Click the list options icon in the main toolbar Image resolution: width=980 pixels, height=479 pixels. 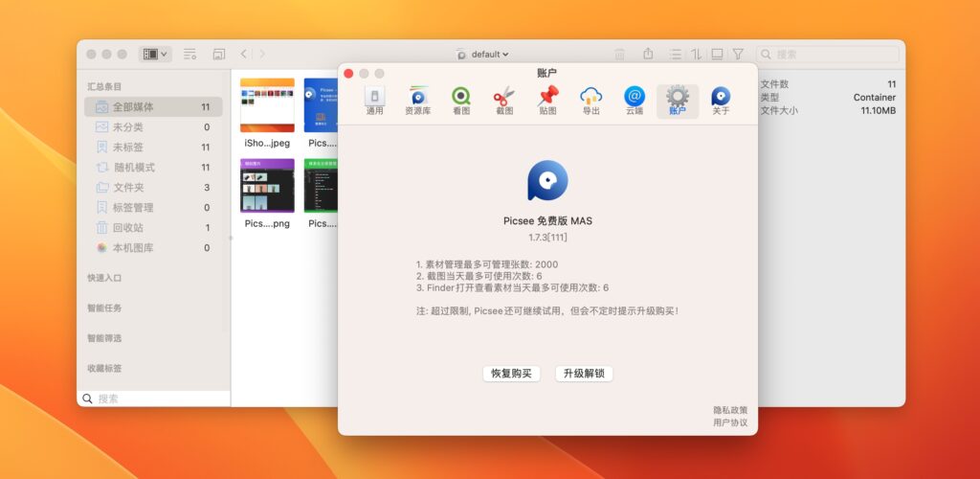190,55
